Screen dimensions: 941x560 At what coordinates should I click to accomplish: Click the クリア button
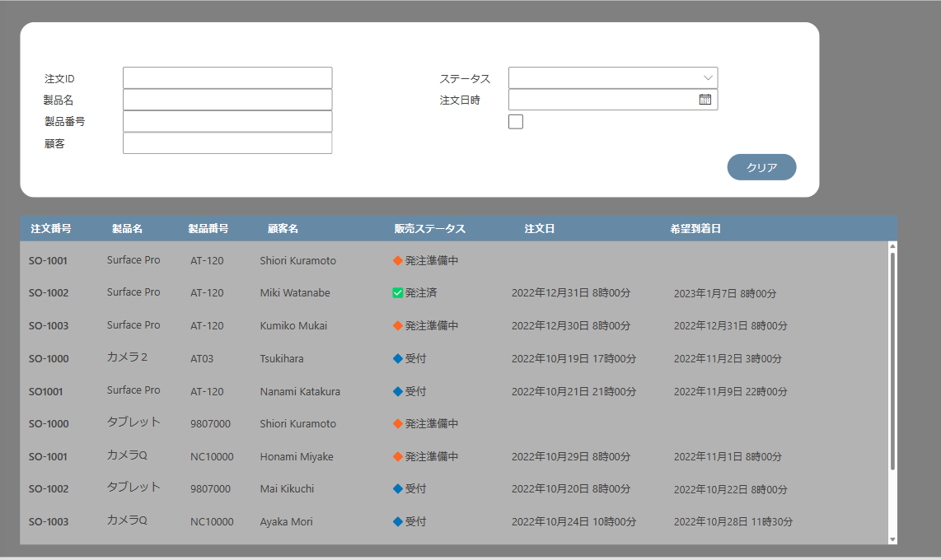pyautogui.click(x=761, y=167)
